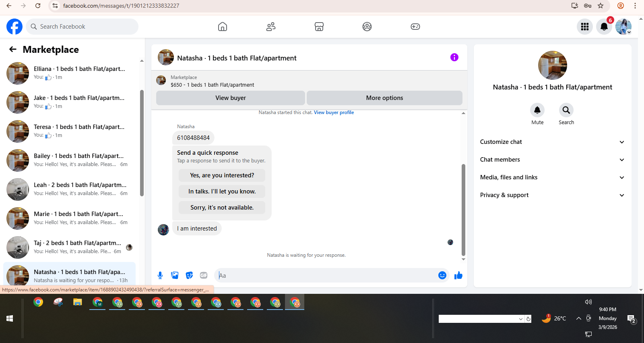
Task: Send a thumbs up like
Action: 458,275
